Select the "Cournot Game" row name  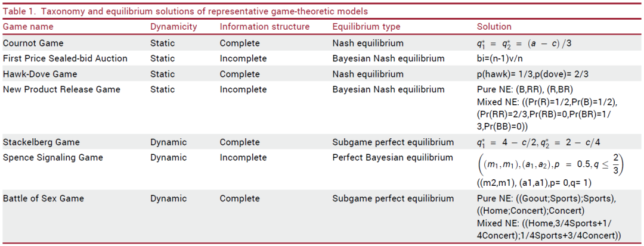click(x=33, y=43)
